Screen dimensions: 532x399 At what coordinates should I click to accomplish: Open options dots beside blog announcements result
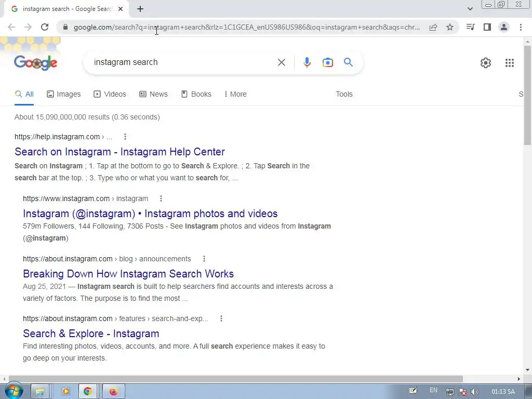(204, 259)
